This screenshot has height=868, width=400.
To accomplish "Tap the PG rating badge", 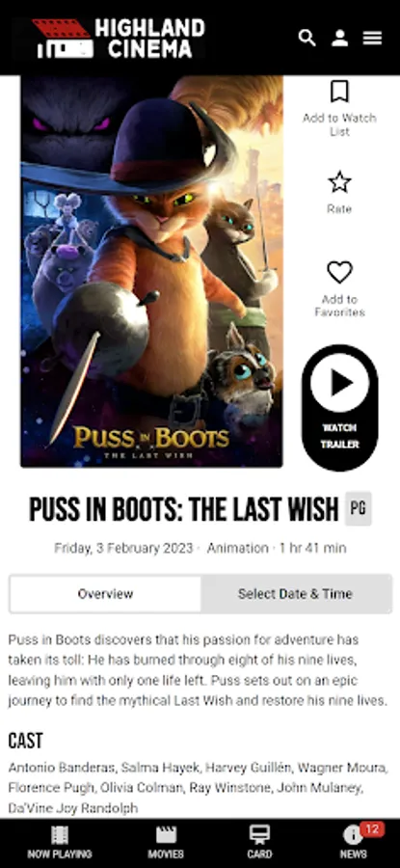I will point(358,508).
